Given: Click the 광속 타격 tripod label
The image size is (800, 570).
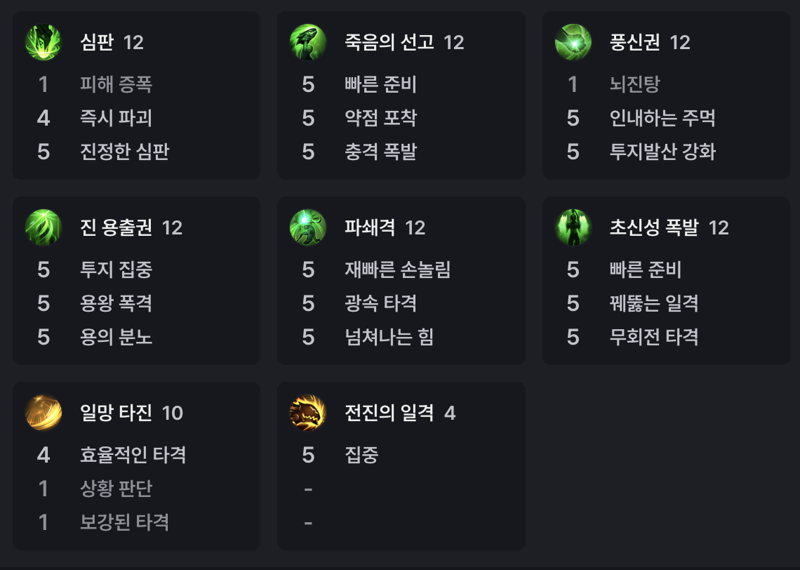Looking at the screenshot, I should tap(381, 303).
